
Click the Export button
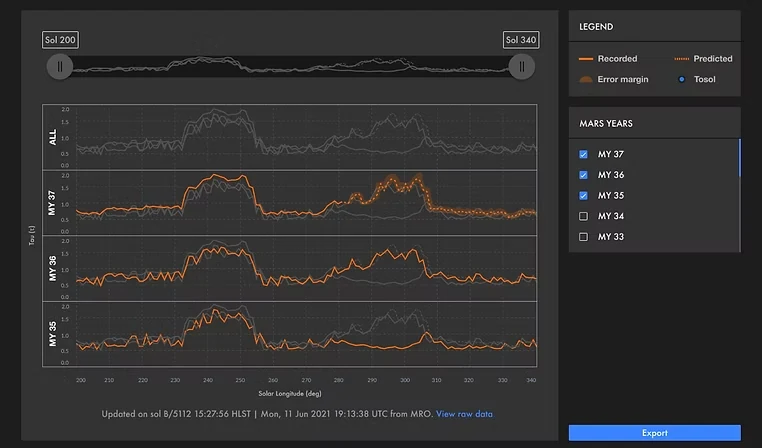(x=655, y=433)
